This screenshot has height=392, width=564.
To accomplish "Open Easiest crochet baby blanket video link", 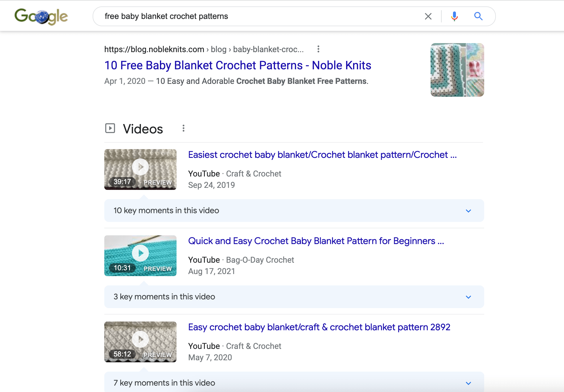I will click(x=322, y=155).
